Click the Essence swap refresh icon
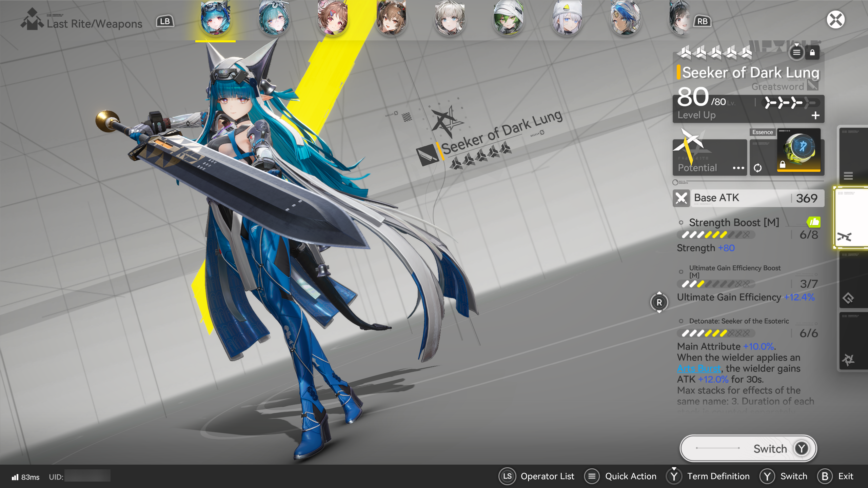868x488 pixels. click(x=757, y=168)
